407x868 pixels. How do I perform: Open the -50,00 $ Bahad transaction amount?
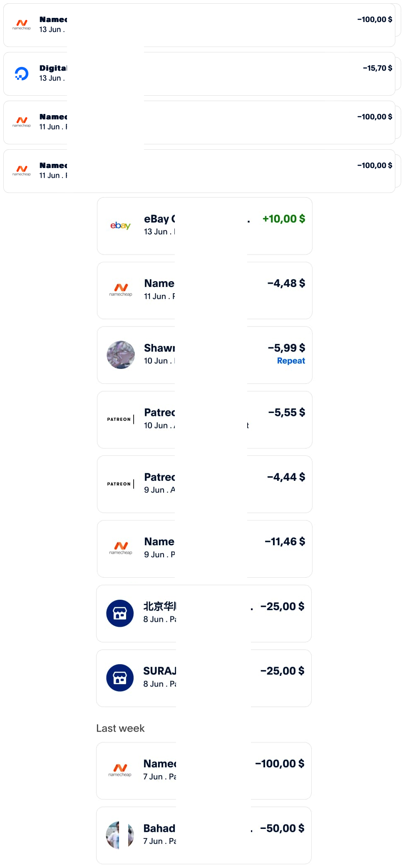(x=282, y=828)
